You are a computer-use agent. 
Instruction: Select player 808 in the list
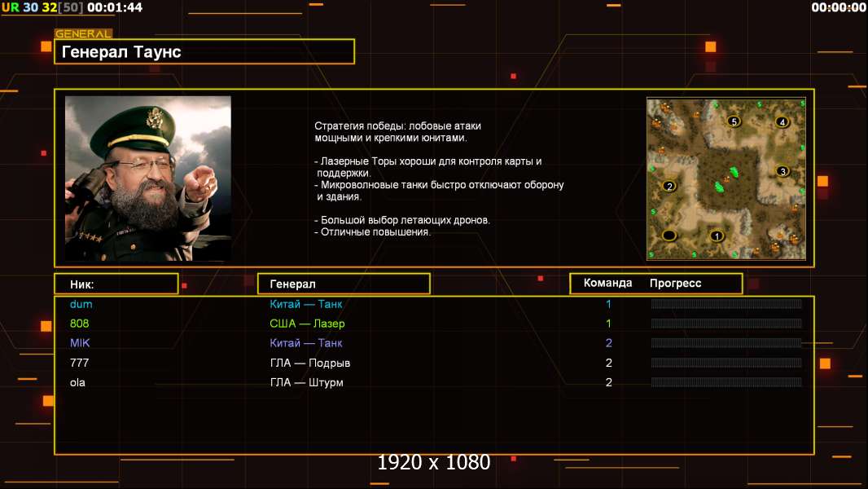pos(79,324)
